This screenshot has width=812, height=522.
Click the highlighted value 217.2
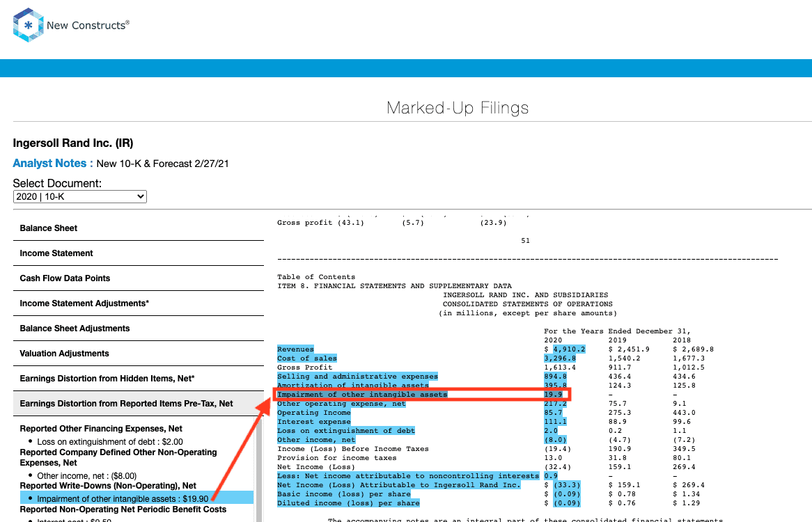coord(555,404)
